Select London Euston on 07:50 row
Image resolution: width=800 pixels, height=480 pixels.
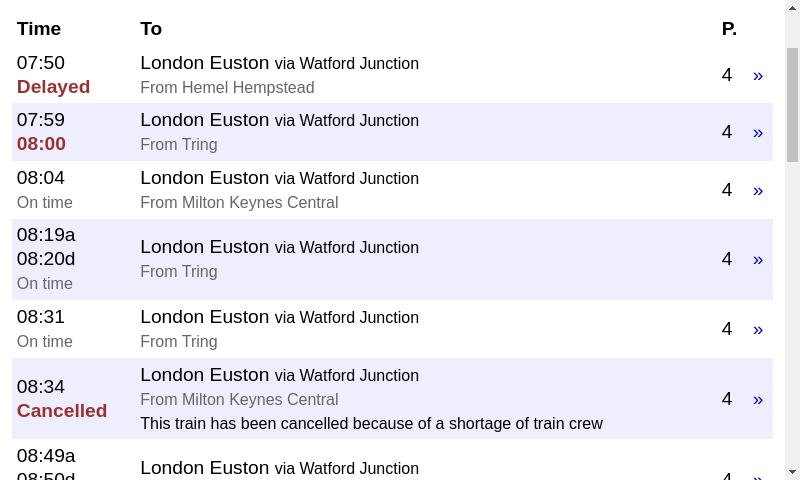click(205, 63)
